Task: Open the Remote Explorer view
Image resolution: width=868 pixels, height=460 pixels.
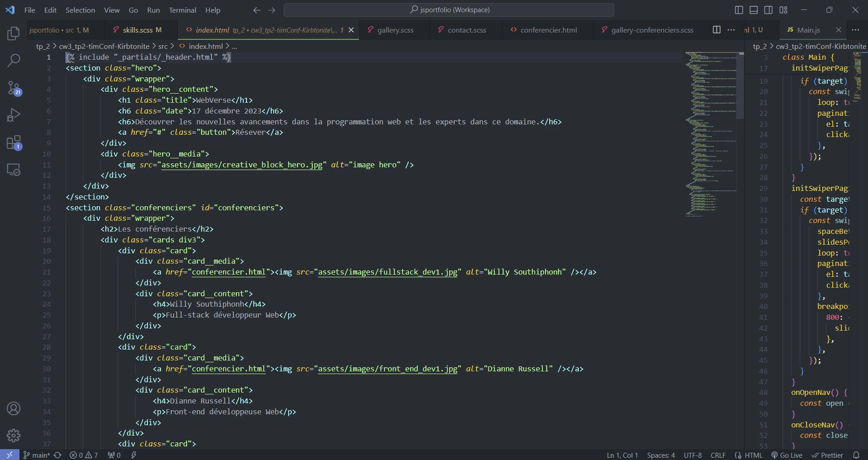Action: 14,170
